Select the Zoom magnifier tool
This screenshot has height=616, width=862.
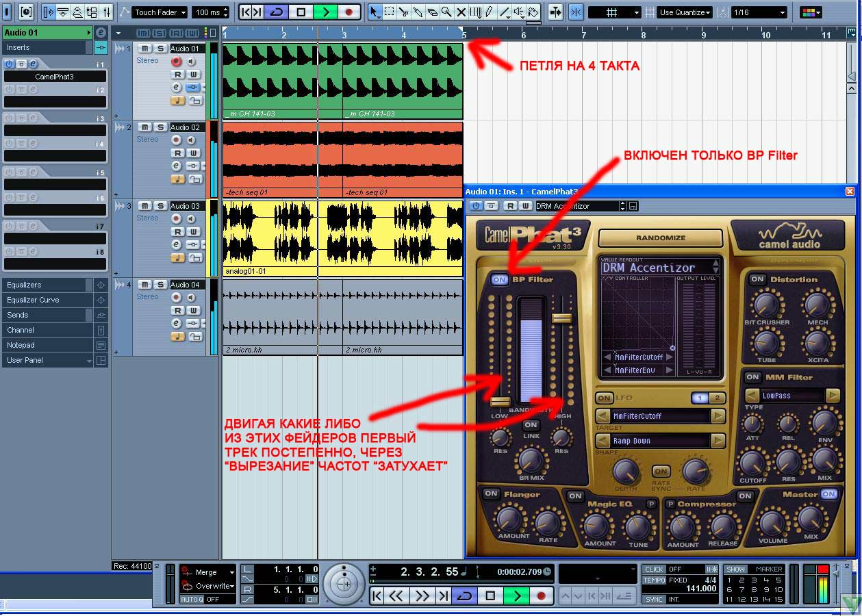[x=446, y=12]
